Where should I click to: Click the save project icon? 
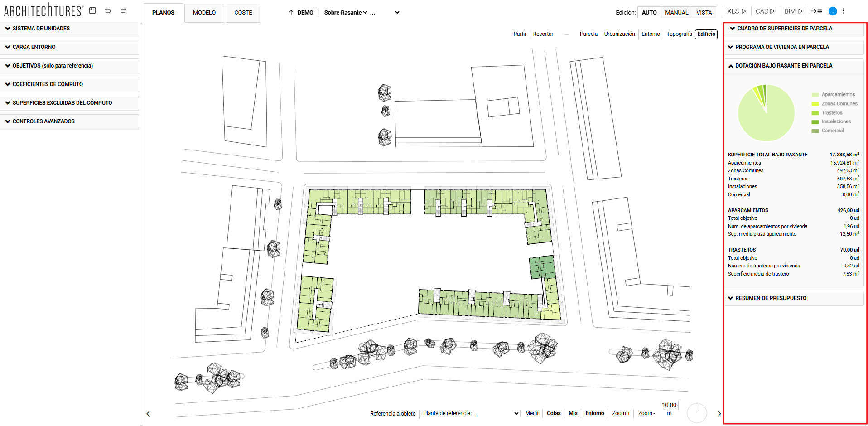click(92, 10)
